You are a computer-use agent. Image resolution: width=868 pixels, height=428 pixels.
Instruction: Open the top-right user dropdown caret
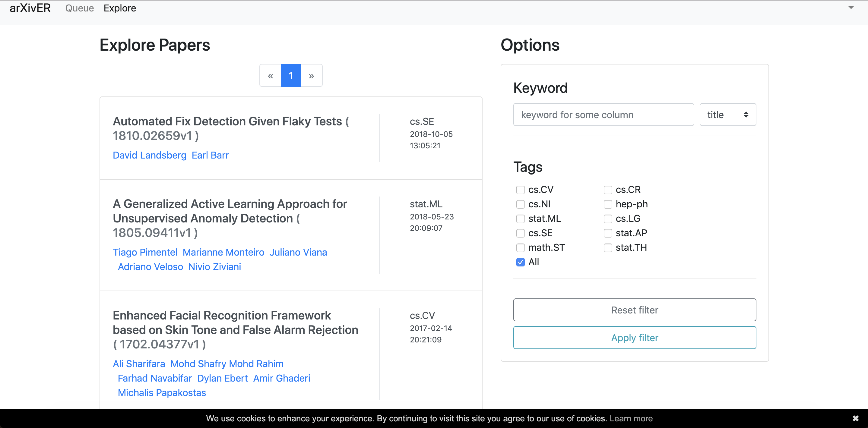click(x=851, y=8)
